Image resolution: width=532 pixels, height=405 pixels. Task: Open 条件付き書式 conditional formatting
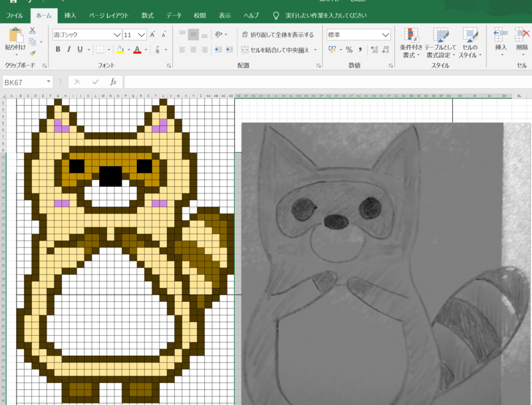[411, 43]
